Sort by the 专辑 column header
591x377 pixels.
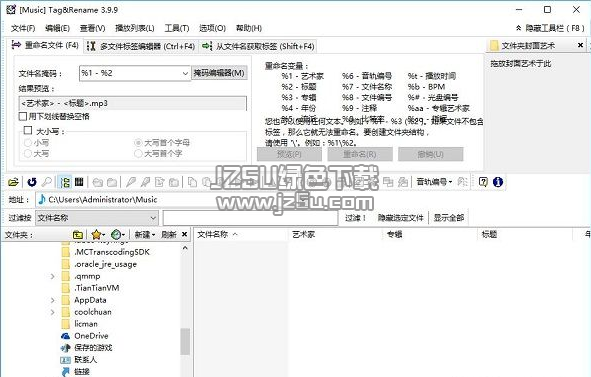[x=430, y=234]
